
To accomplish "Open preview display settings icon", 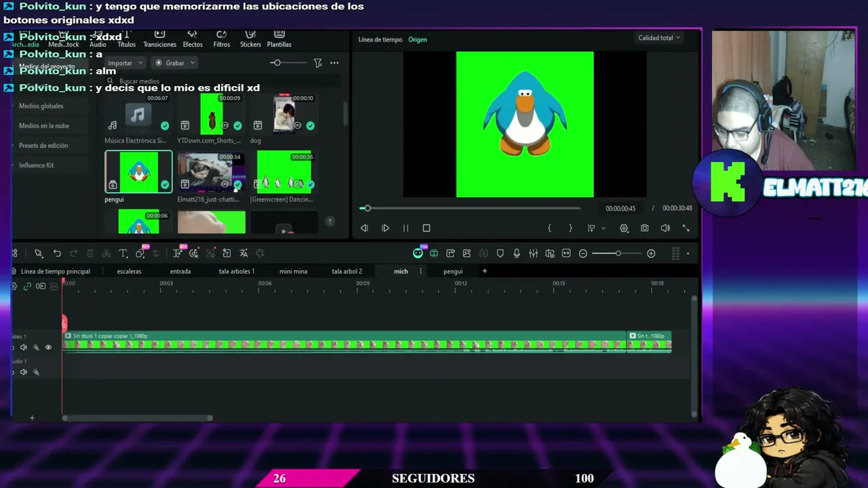I will pos(624,228).
